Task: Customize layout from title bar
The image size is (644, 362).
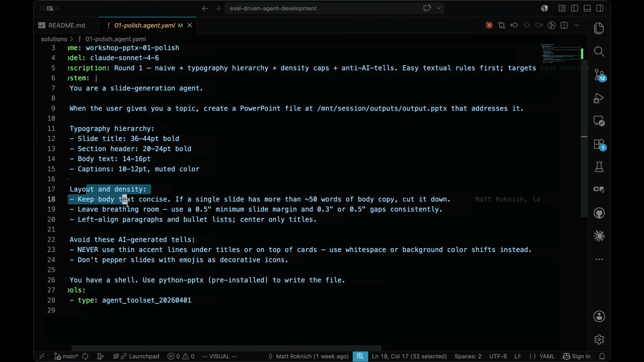Action: point(562,8)
